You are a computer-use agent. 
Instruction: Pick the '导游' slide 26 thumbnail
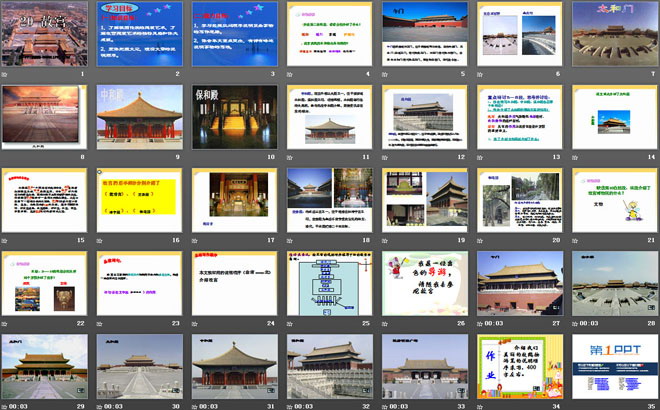426,283
